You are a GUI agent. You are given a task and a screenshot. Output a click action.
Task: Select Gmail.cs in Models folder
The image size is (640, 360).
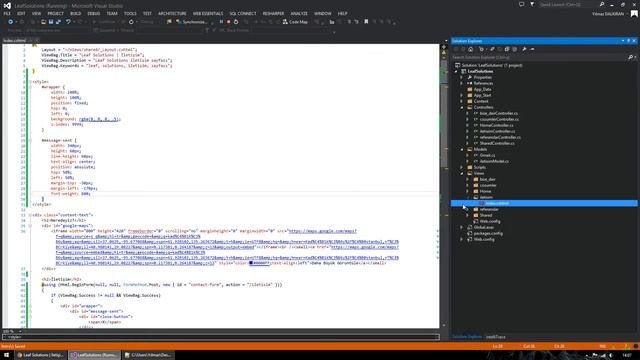click(x=487, y=155)
